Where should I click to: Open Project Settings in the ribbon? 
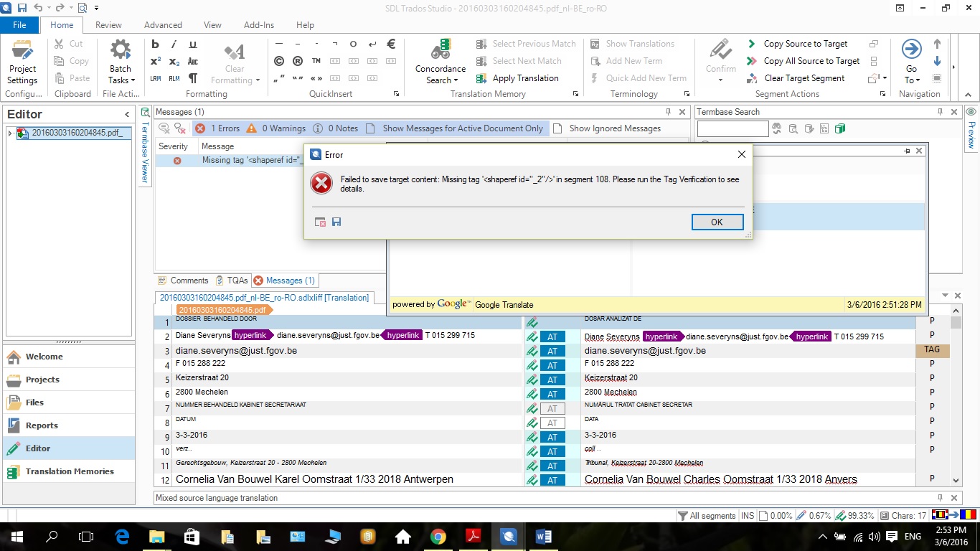(22, 62)
